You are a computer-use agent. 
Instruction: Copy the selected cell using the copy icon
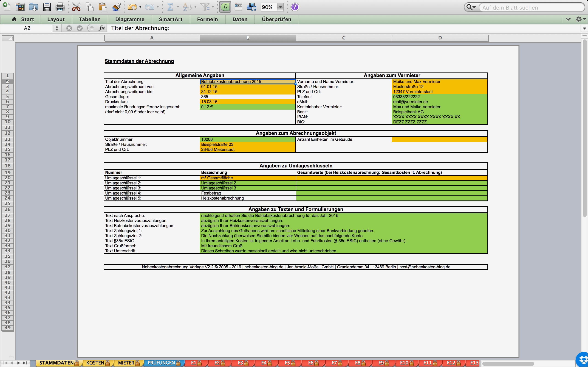tap(90, 7)
